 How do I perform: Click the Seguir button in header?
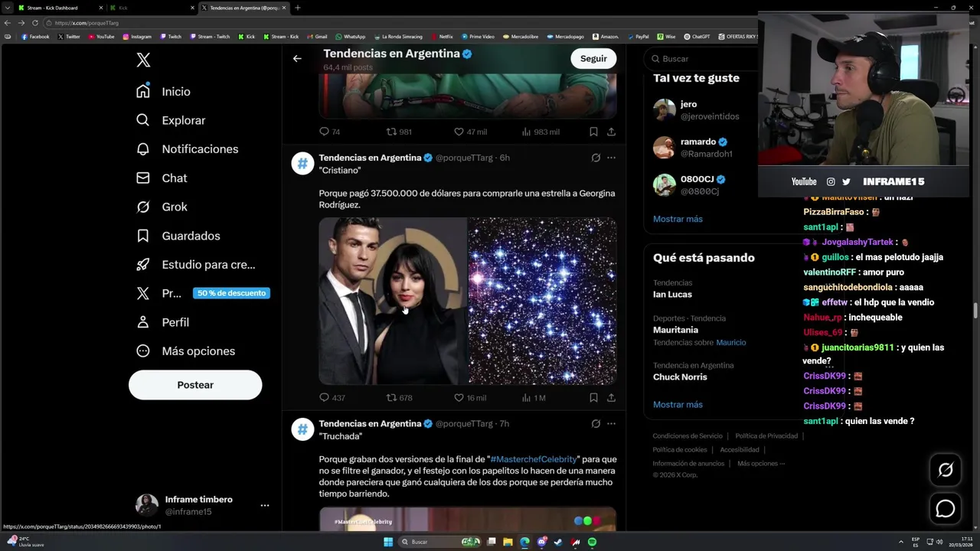593,59
